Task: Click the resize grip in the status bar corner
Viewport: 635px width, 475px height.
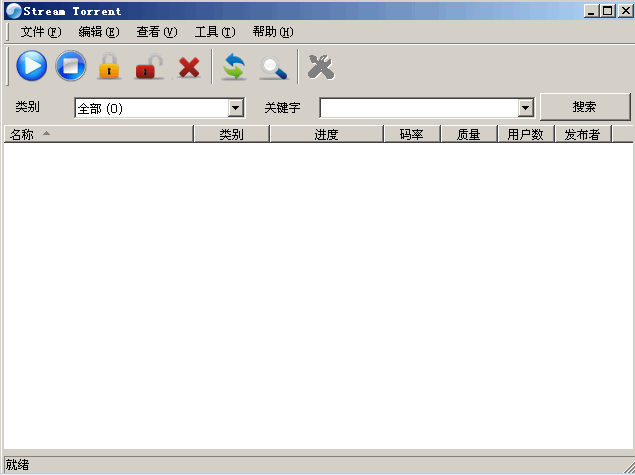Action: click(628, 466)
